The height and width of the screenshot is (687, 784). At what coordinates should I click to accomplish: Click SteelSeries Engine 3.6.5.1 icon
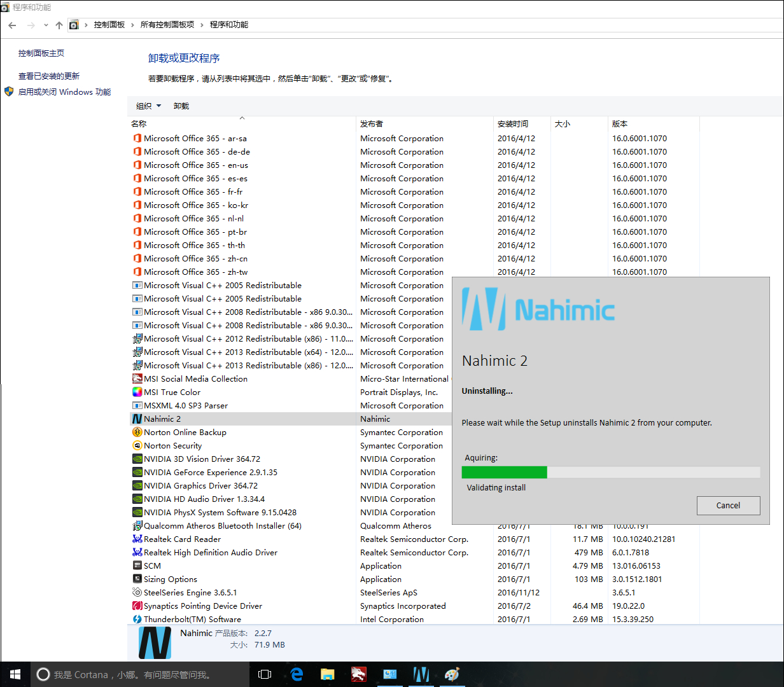(137, 593)
